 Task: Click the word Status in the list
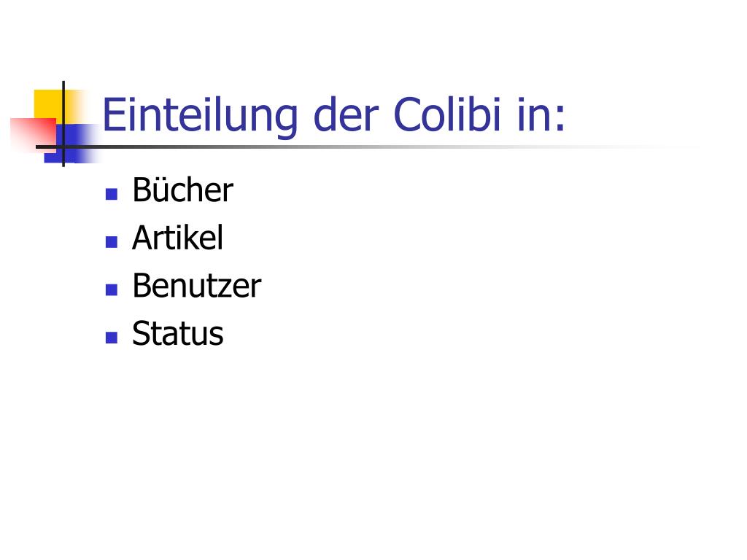(x=178, y=332)
